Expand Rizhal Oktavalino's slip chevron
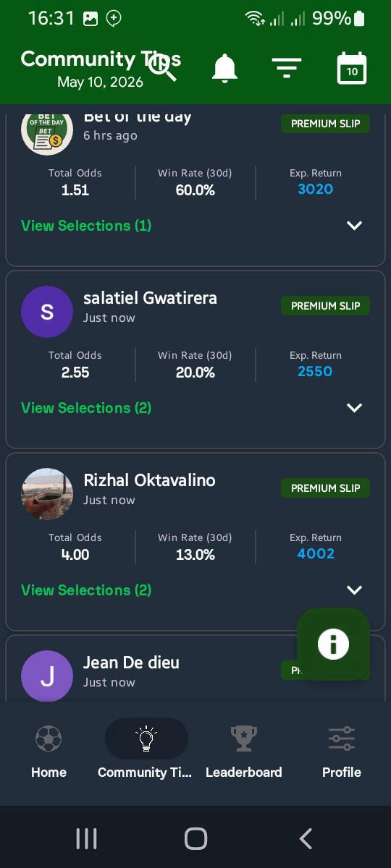Screen dimensions: 391x868 click(354, 590)
